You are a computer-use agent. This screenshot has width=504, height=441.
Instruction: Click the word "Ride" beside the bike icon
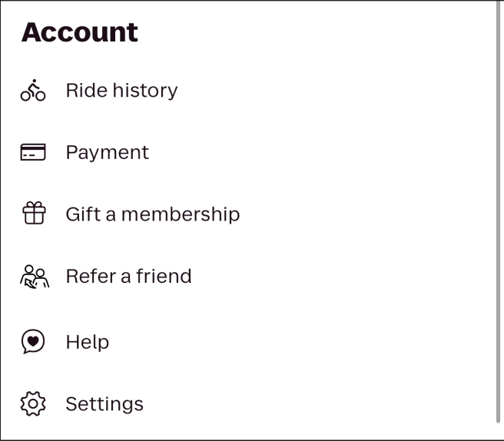coord(87,91)
